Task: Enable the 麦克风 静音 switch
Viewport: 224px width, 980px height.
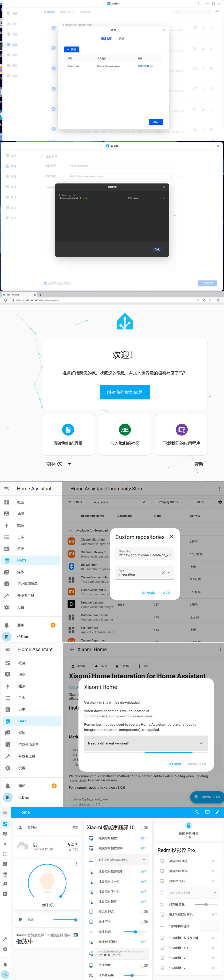Action: (x=144, y=912)
